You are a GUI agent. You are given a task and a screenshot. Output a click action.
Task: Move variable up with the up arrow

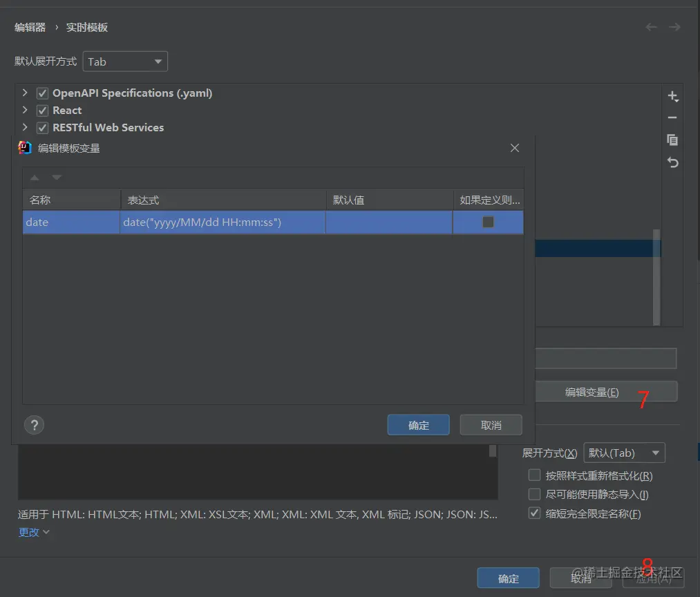coord(35,178)
